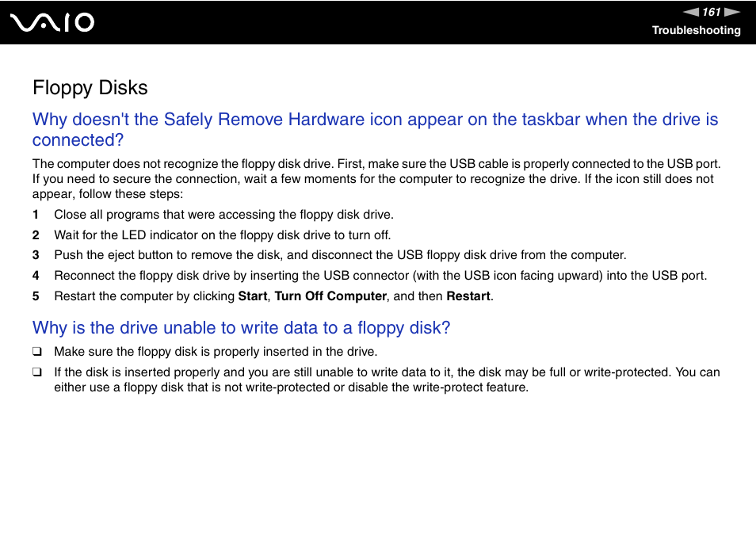Viewport: 756px width, 534px height.
Task: Open the Troubleshooting section label in header
Action: click(x=697, y=30)
